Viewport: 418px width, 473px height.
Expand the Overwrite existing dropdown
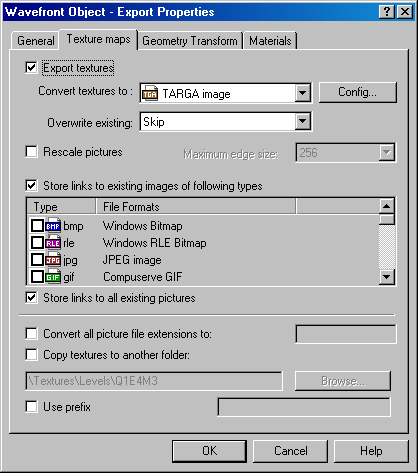tap(302, 122)
